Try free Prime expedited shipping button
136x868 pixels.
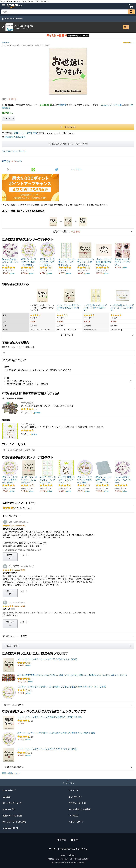point(68,144)
